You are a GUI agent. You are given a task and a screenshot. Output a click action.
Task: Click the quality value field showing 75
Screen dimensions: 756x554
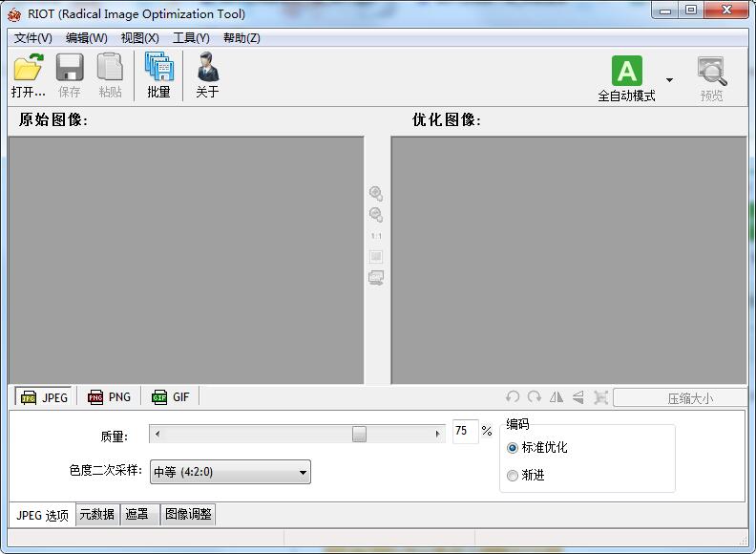click(x=464, y=432)
